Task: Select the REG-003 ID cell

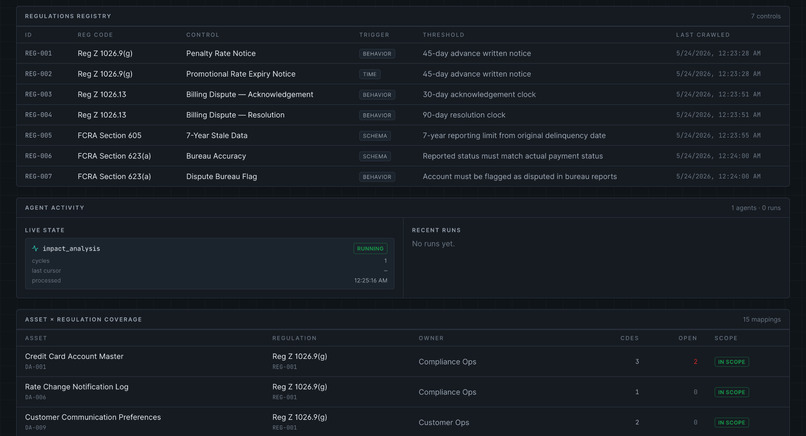Action: point(39,95)
